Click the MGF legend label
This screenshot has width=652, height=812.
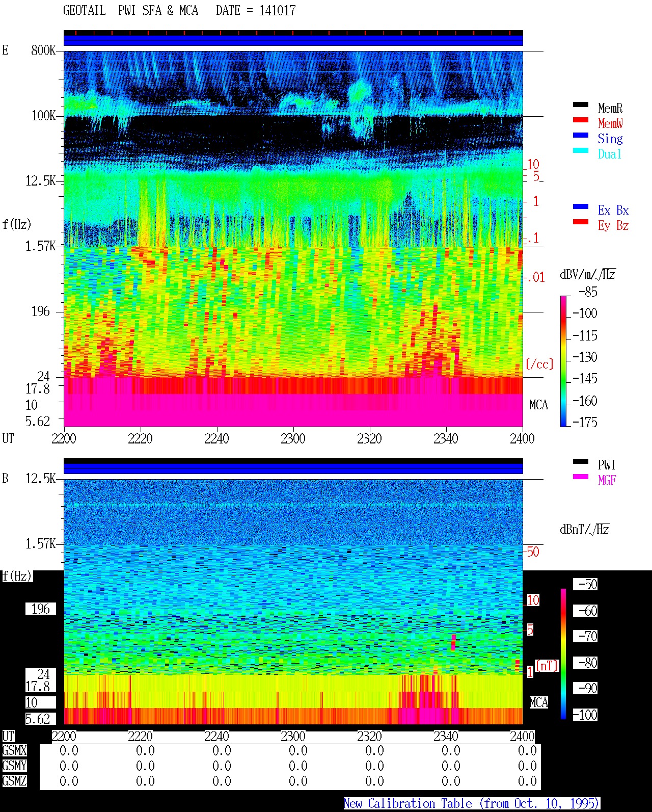(x=607, y=480)
